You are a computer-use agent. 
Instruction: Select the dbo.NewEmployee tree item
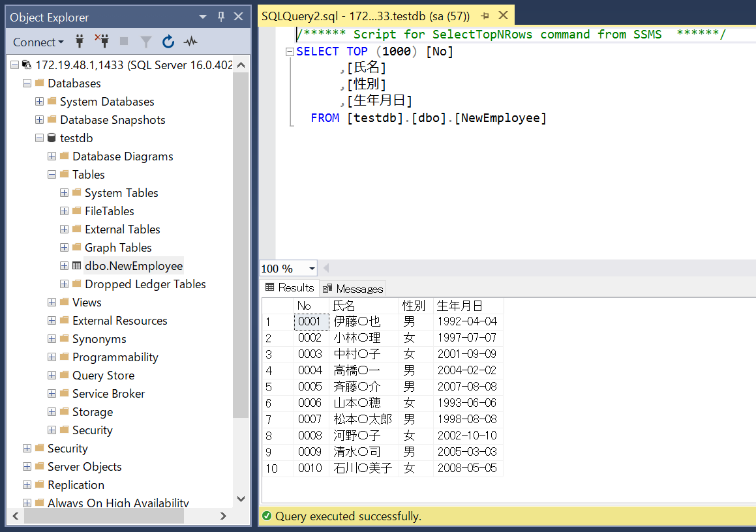[x=133, y=265]
